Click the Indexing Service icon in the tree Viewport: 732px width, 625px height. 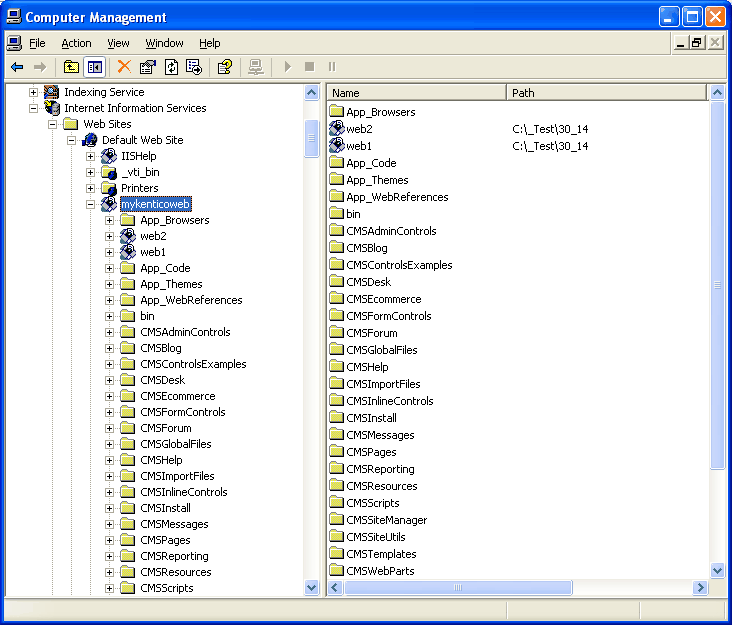click(x=51, y=92)
